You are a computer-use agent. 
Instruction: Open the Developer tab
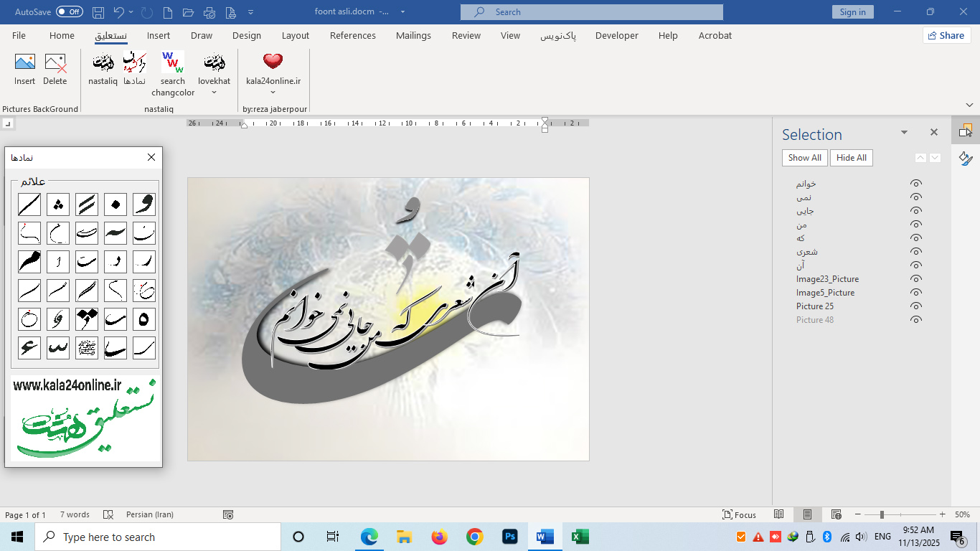tap(616, 35)
